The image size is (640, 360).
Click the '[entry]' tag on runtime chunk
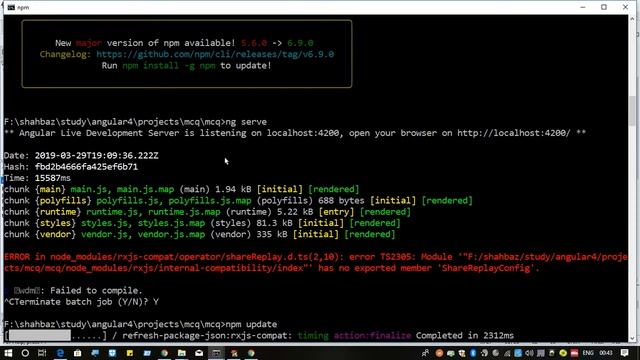coord(336,212)
